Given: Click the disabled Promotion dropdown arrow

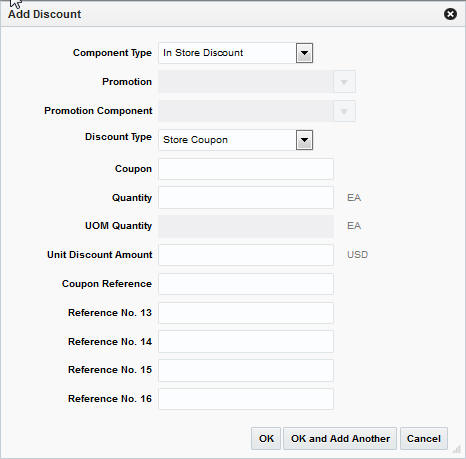Looking at the screenshot, I should point(344,82).
